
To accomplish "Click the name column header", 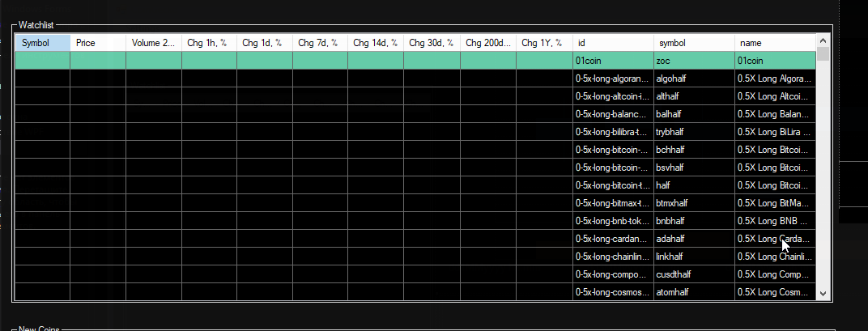I will (x=775, y=43).
